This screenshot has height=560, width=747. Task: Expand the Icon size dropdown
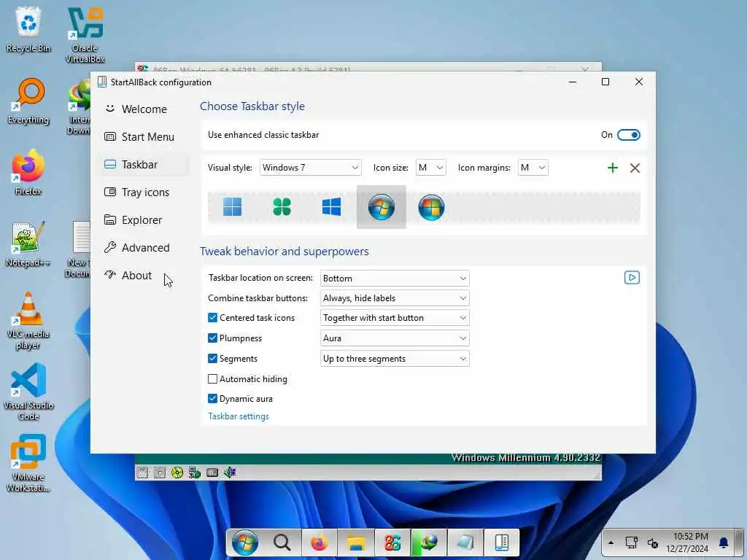pos(430,168)
